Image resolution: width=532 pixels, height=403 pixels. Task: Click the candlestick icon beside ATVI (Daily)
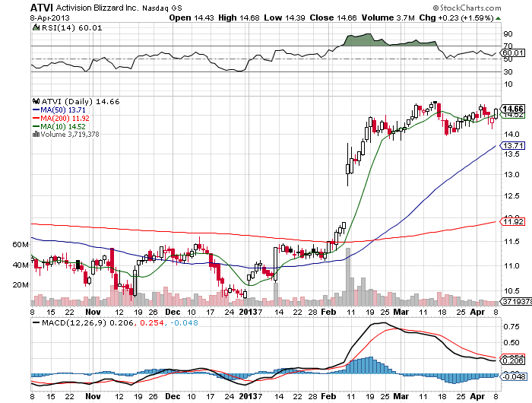(36, 101)
